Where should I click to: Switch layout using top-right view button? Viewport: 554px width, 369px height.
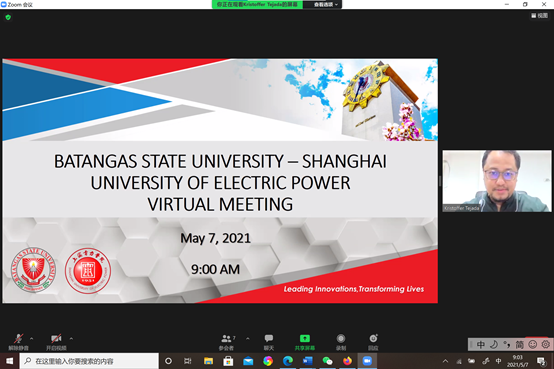tap(540, 16)
